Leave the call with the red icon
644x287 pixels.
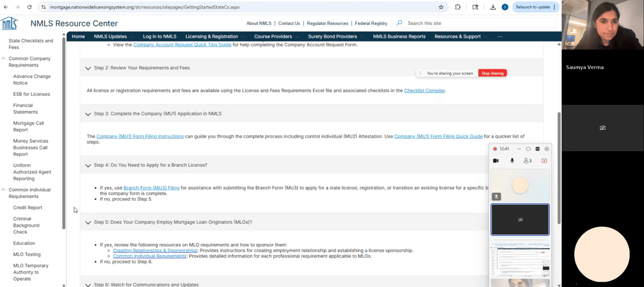[544, 161]
